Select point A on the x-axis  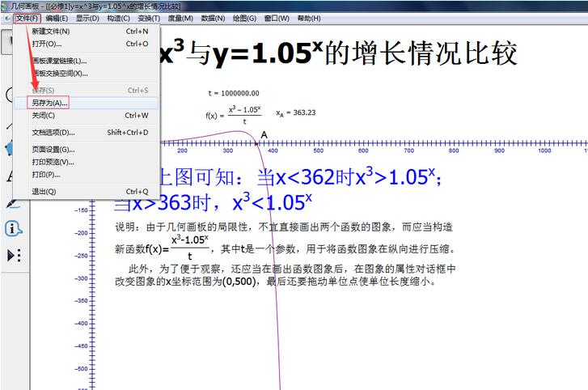click(x=256, y=143)
